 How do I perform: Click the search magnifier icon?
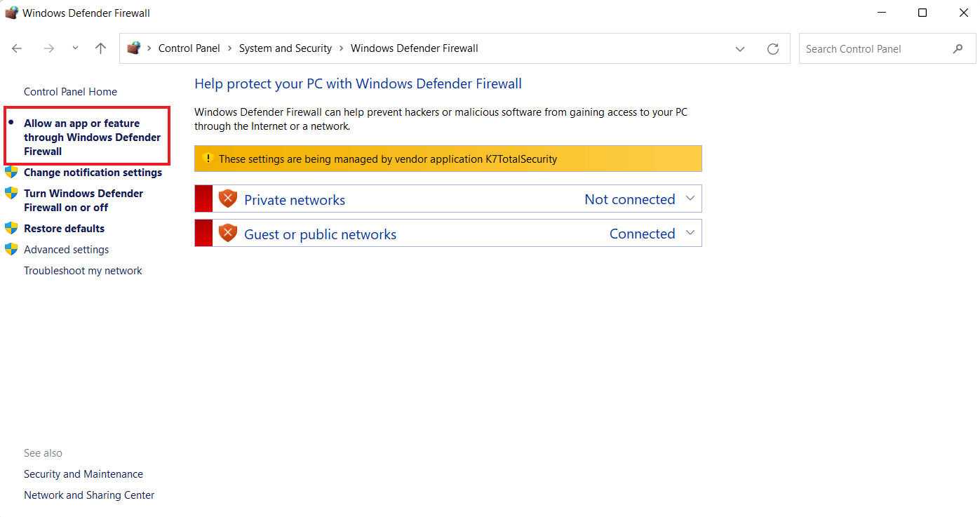tap(958, 48)
